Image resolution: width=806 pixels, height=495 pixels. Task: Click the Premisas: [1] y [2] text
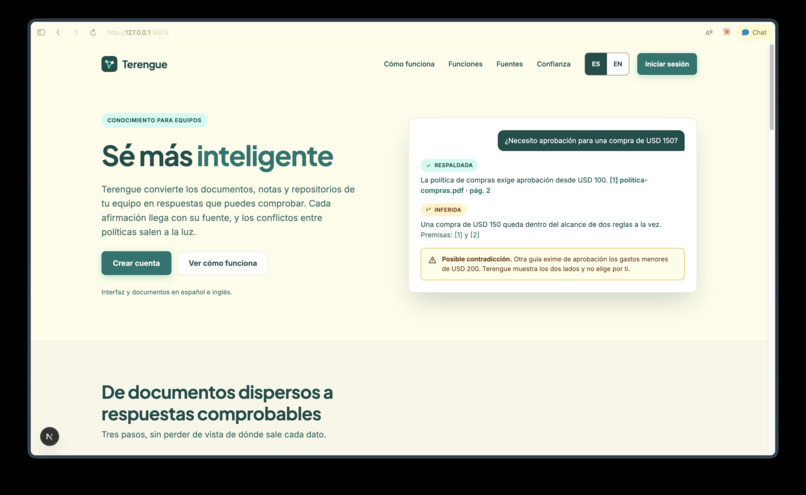pyautogui.click(x=450, y=235)
